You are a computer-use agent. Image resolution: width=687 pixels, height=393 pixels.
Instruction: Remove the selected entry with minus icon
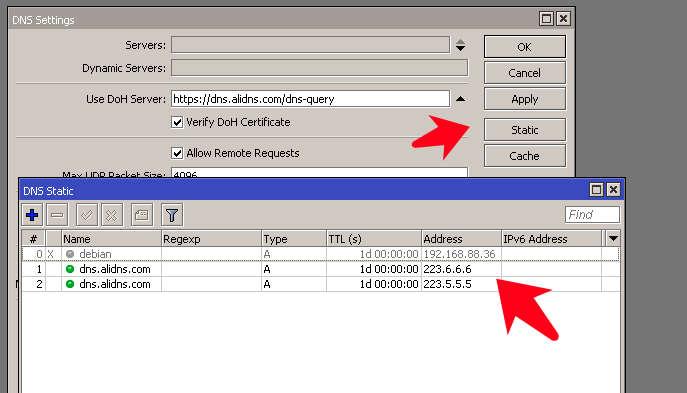[x=57, y=215]
